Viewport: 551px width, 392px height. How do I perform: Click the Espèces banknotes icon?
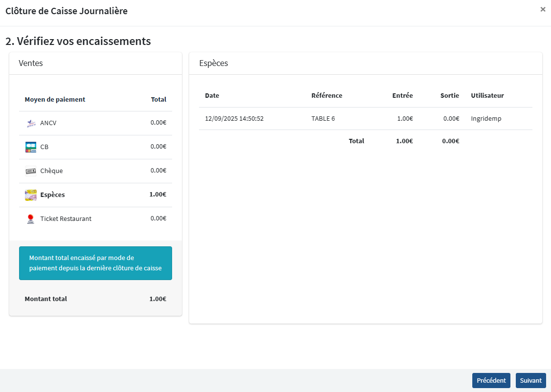[x=31, y=195]
